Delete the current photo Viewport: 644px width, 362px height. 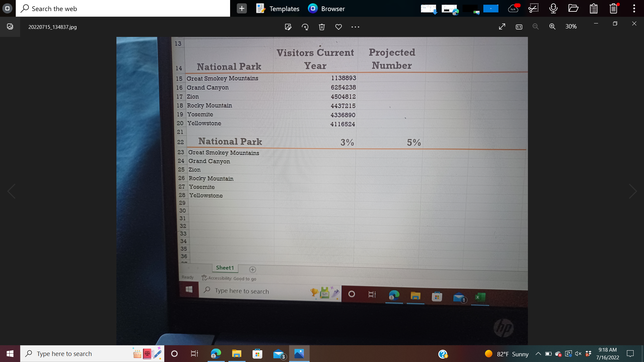coord(322,27)
